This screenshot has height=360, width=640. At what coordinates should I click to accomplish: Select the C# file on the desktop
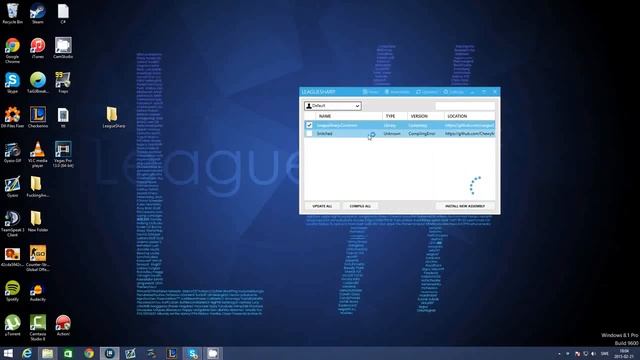63,13
